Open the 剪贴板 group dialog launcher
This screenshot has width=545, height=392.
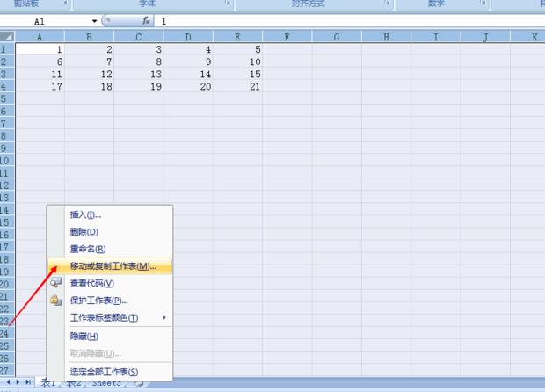tap(65, 3)
